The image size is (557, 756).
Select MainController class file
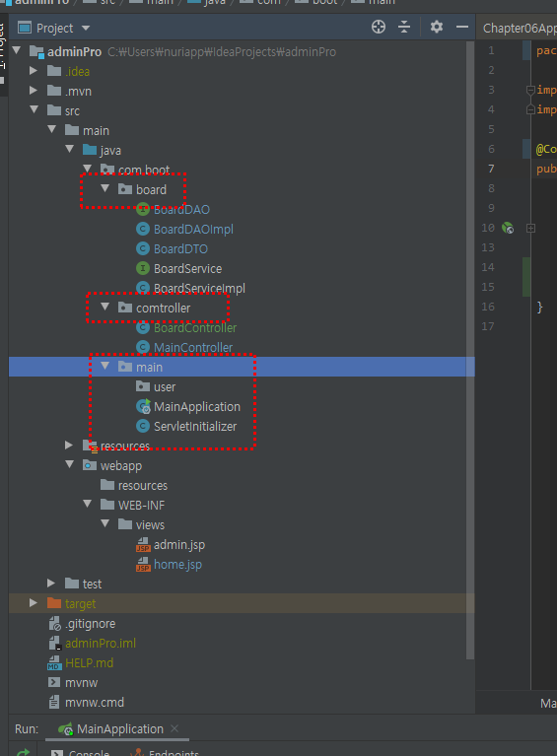[193, 348]
